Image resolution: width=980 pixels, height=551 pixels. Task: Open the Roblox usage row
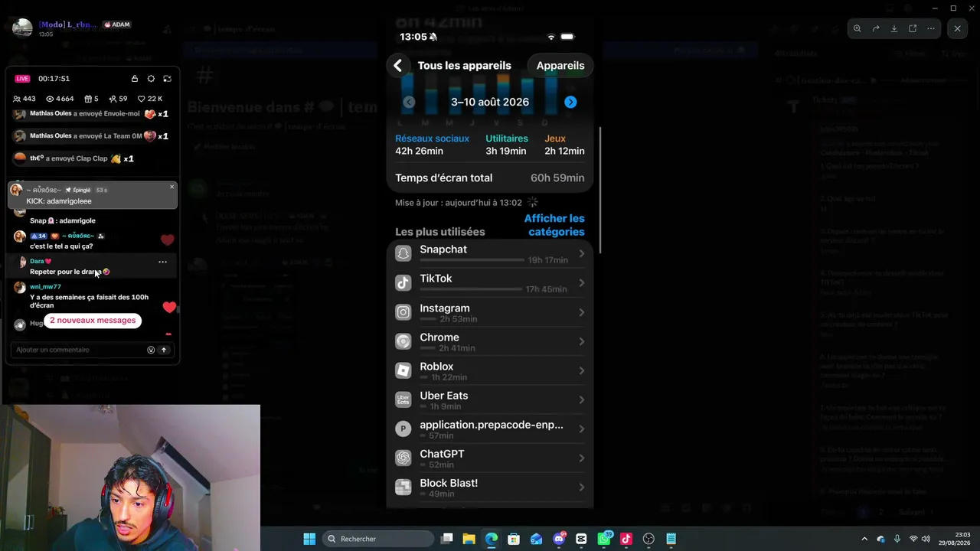(x=490, y=370)
